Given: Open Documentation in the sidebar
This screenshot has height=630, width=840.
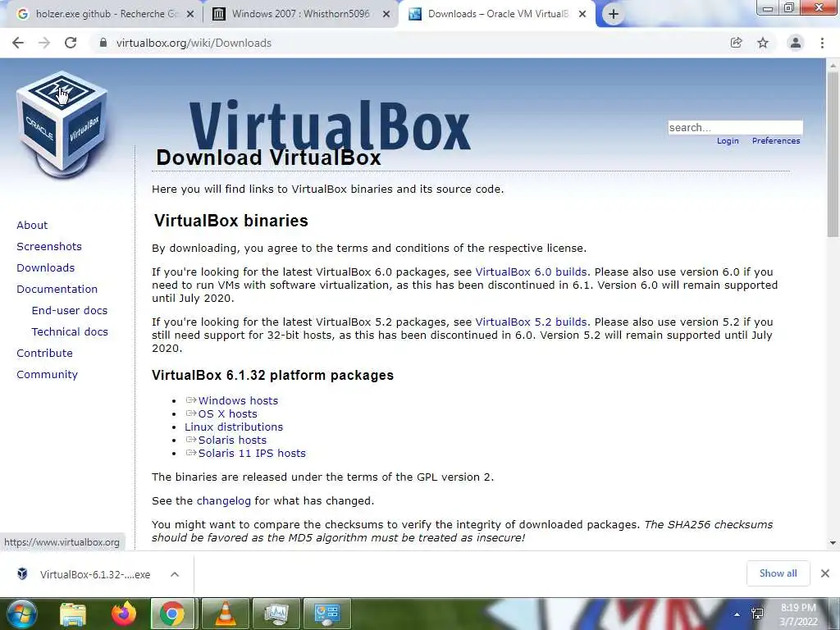Looking at the screenshot, I should click(57, 290).
